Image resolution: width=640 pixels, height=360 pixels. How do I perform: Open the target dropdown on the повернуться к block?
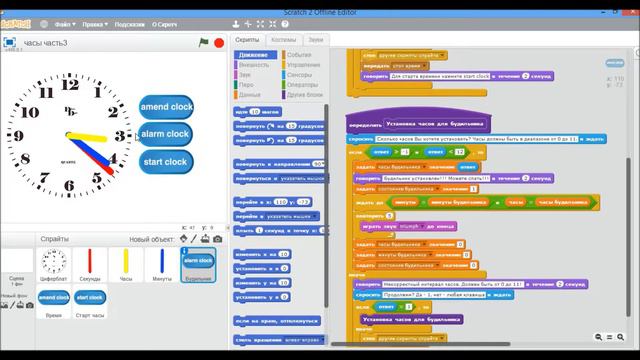tap(304, 178)
